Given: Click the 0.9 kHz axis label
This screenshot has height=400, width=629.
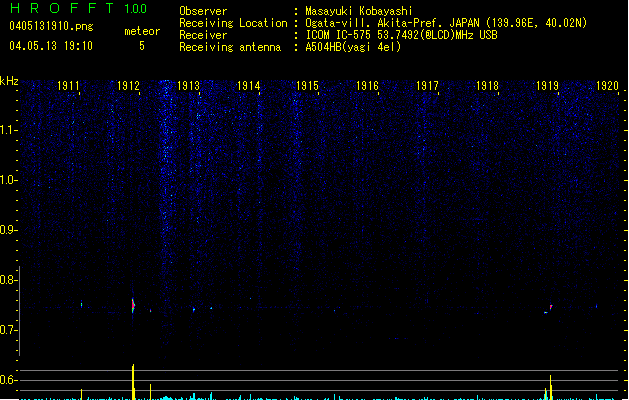Looking at the screenshot, I should coord(8,230).
